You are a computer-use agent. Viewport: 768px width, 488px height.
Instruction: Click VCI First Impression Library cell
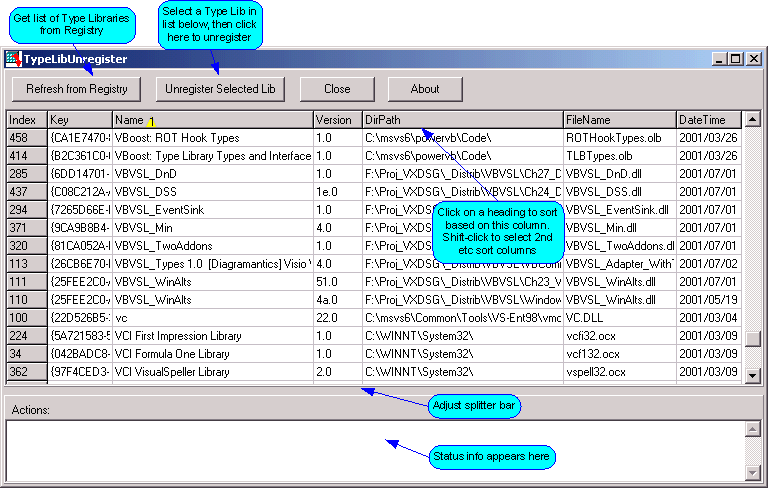coord(213,336)
